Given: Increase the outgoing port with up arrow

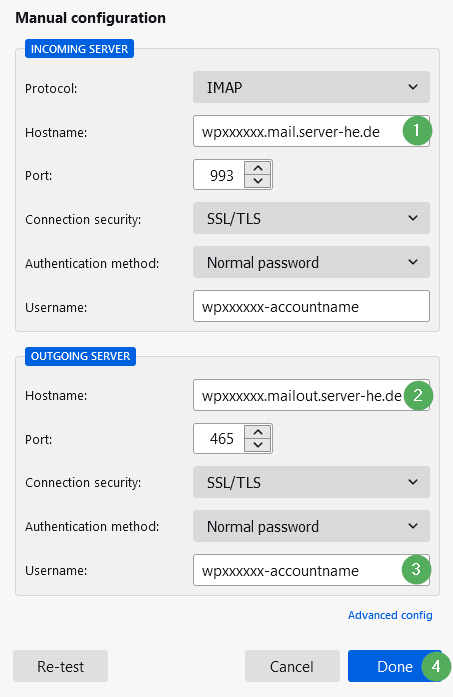Looking at the screenshot, I should pyautogui.click(x=258, y=432).
